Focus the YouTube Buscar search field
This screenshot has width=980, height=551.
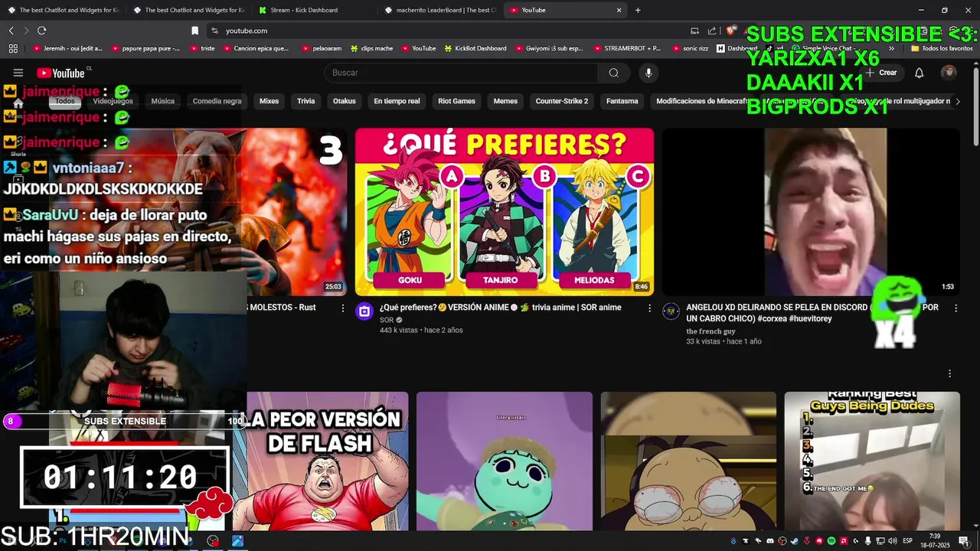pos(462,73)
